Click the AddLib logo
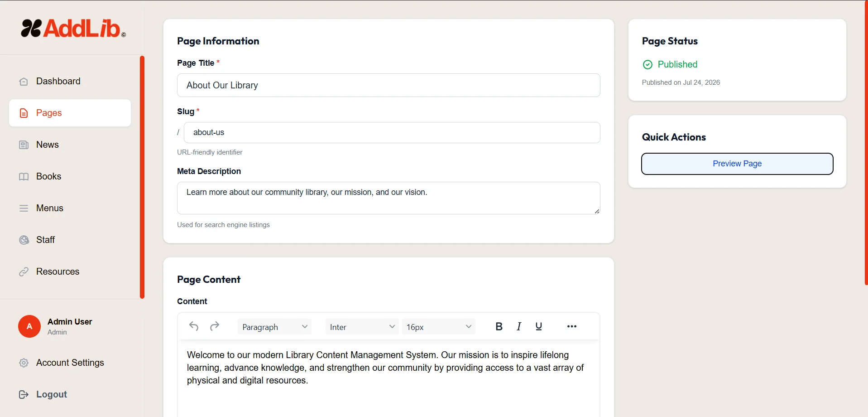 pos(73,28)
